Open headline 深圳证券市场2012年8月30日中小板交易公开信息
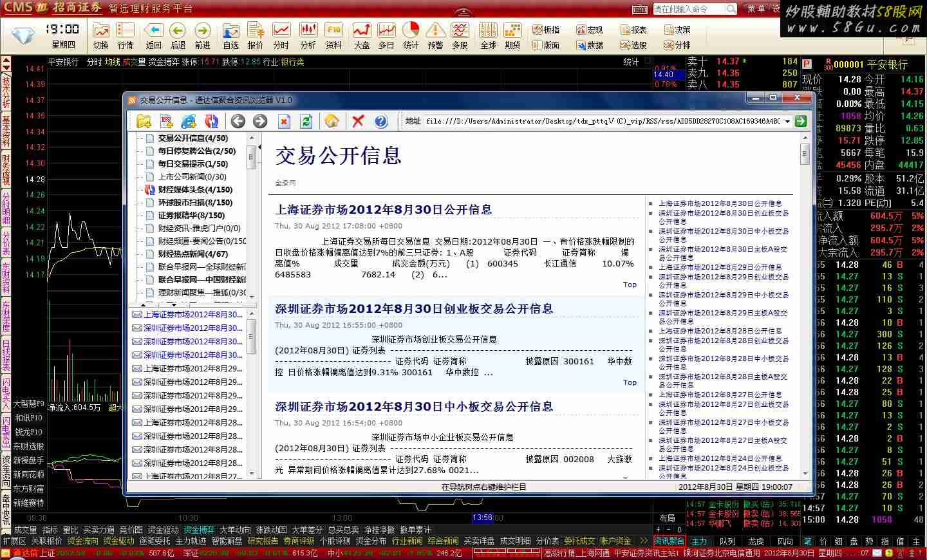Viewport: 927px width, 560px height. point(414,407)
